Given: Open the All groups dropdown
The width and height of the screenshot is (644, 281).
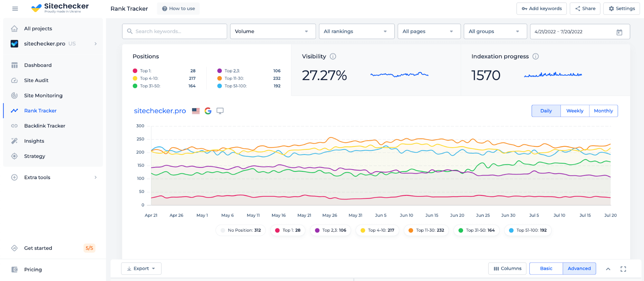Looking at the screenshot, I should coord(495,32).
